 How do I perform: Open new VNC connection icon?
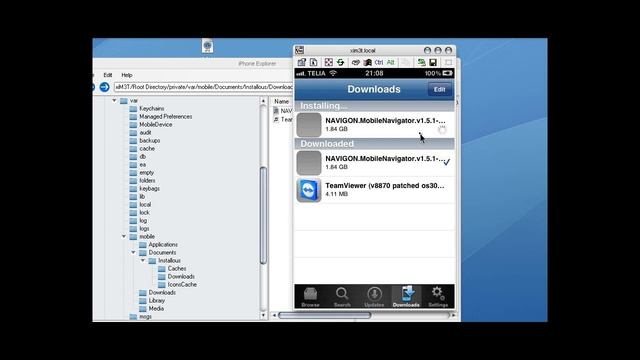421,62
